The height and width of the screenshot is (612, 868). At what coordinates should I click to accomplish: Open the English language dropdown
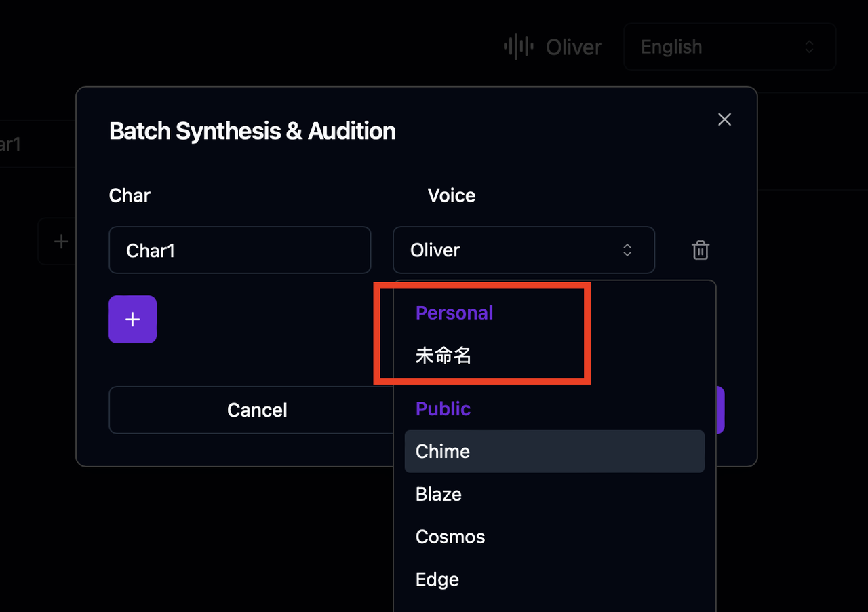pyautogui.click(x=729, y=47)
